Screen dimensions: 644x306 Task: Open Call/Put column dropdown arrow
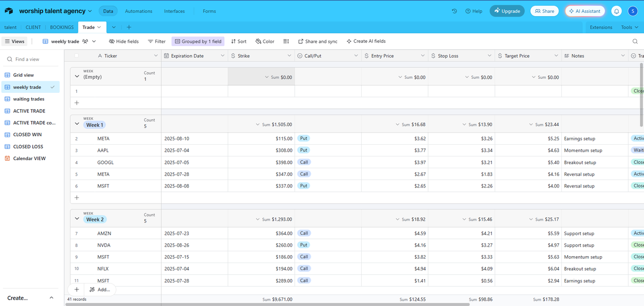point(356,56)
